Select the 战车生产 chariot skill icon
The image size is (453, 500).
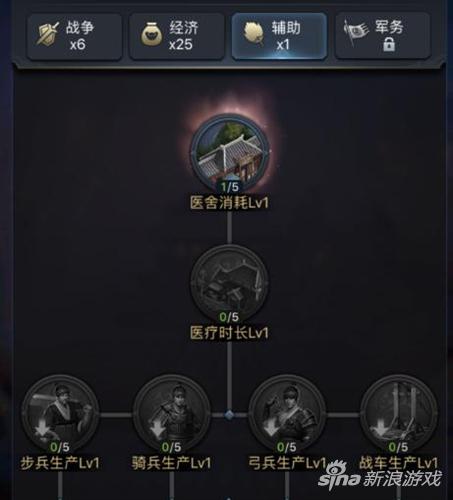click(399, 414)
